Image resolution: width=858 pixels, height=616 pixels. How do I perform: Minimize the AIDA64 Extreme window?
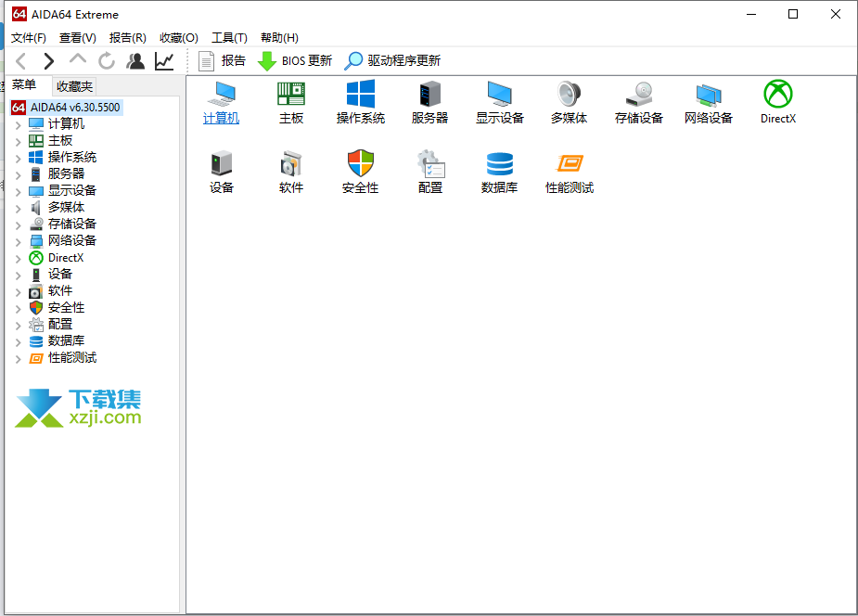click(x=751, y=14)
